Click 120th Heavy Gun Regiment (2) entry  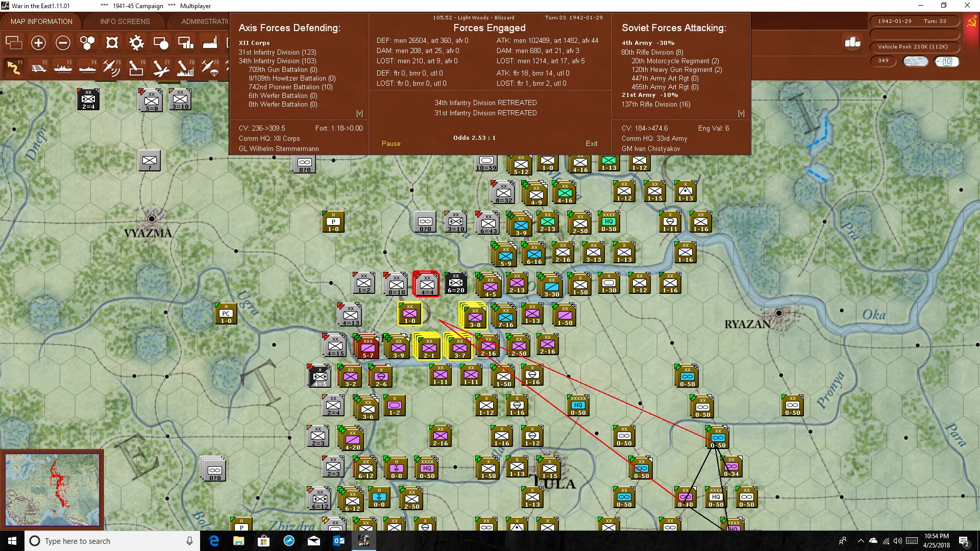point(677,70)
